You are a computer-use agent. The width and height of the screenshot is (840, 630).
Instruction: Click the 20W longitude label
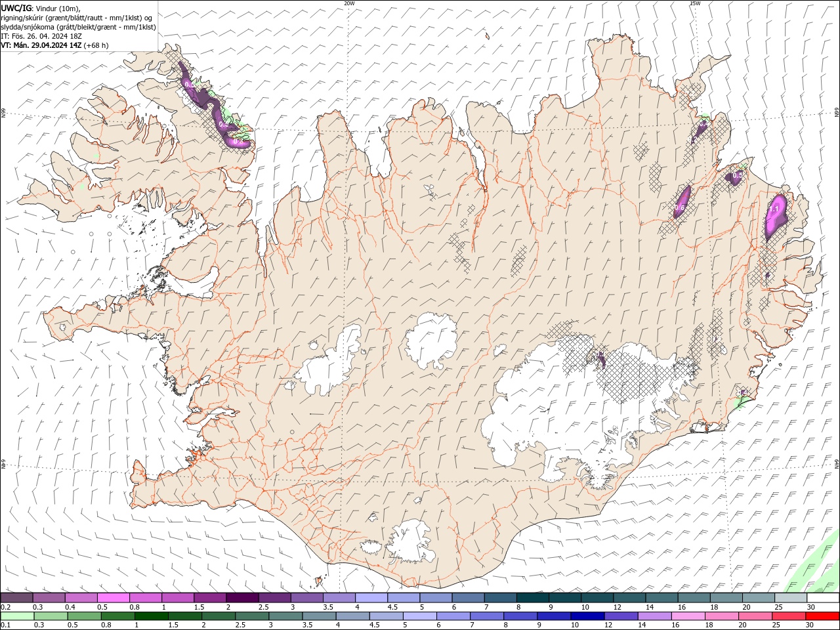(349, 3)
